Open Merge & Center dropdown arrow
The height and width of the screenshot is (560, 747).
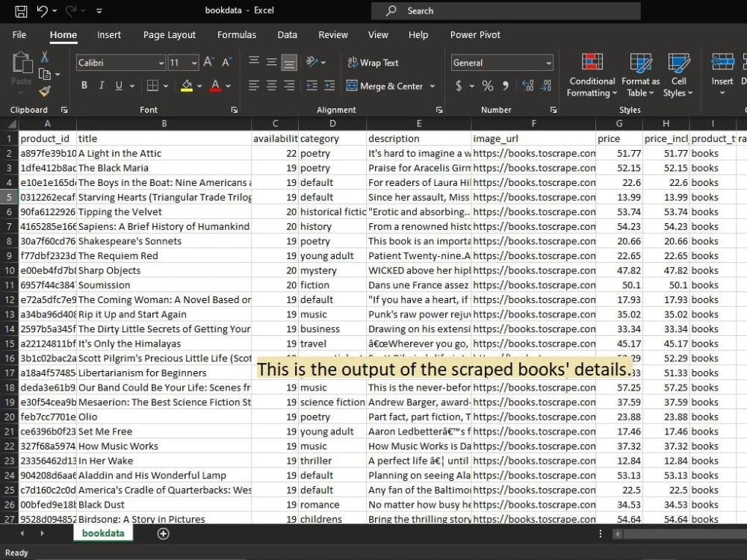click(433, 86)
